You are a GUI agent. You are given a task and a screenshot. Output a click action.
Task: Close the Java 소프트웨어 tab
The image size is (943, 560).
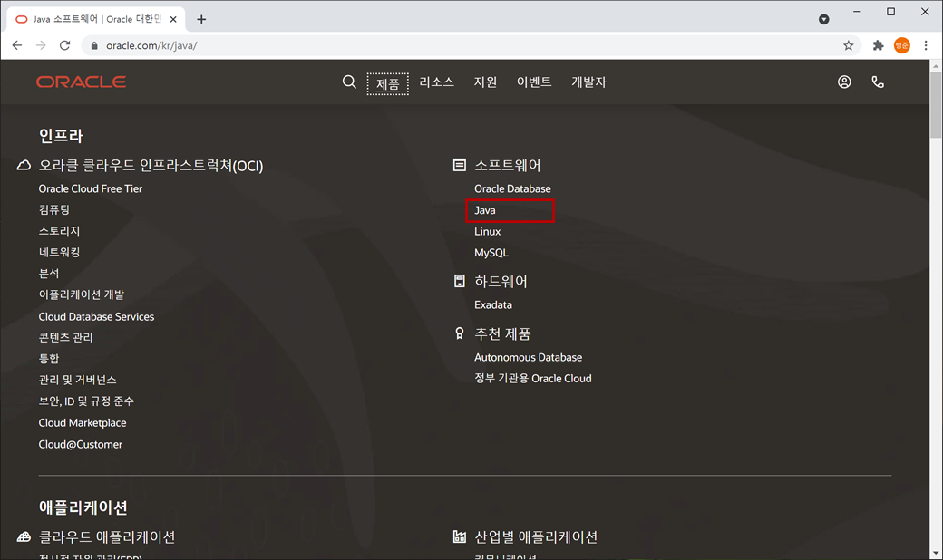(173, 19)
